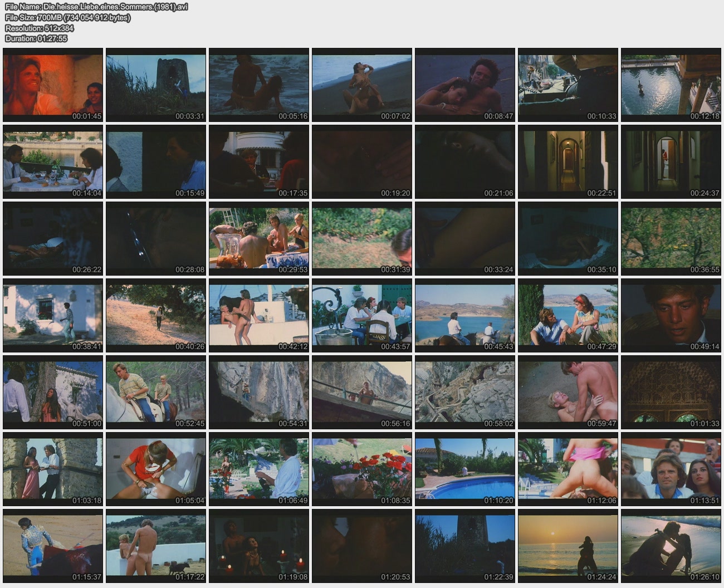Click the outdoor cafe thumbnail at 00:43:57
Viewport: 724px width, 588px height.
coord(362,315)
